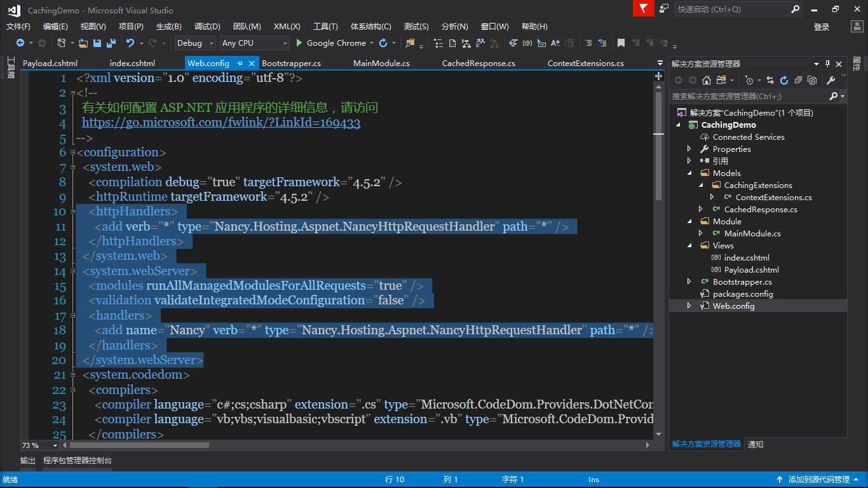Image resolution: width=868 pixels, height=488 pixels.
Task: Click the editor split window handle
Action: (x=658, y=76)
